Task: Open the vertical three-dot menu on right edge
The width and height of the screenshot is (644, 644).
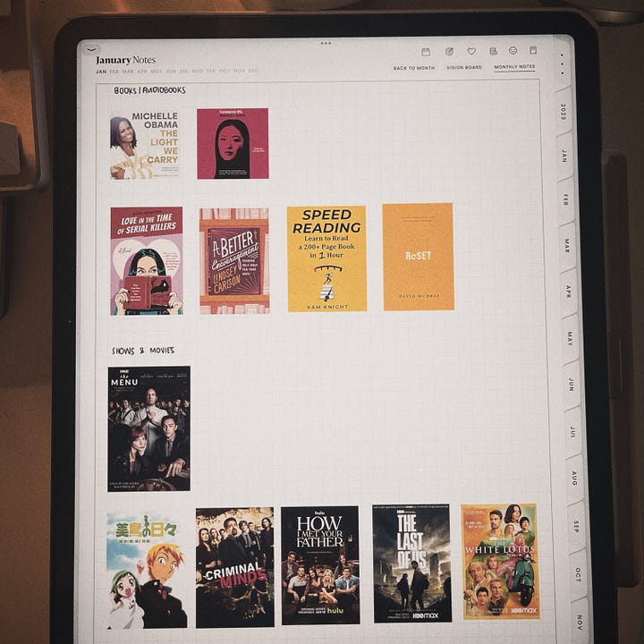Action: pyautogui.click(x=562, y=64)
